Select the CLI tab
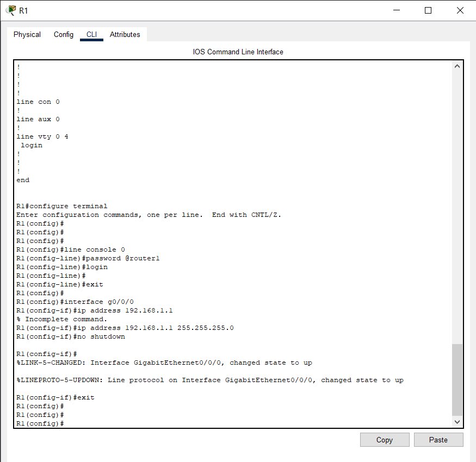 (91, 34)
